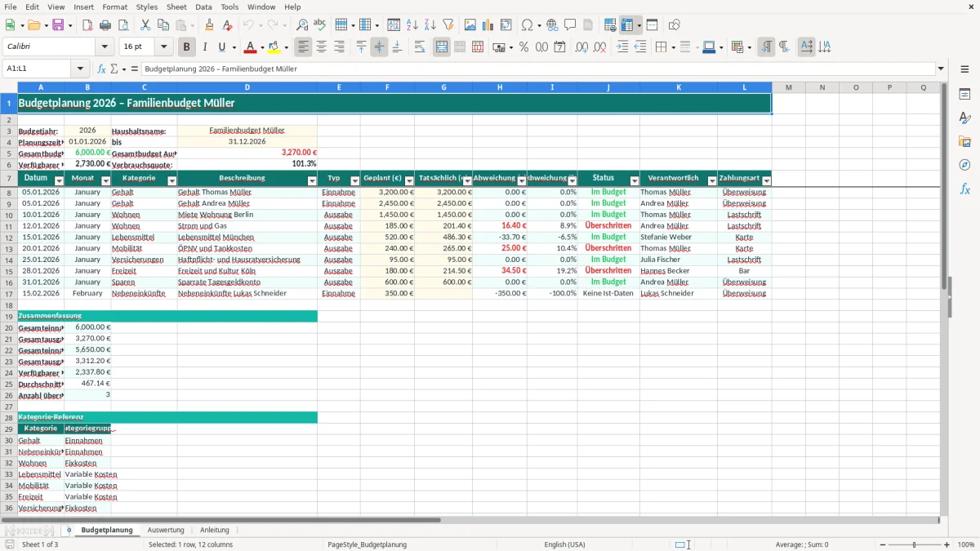
Task: Increase indent icon in formatting toolbar
Action: pyautogui.click(x=622, y=47)
